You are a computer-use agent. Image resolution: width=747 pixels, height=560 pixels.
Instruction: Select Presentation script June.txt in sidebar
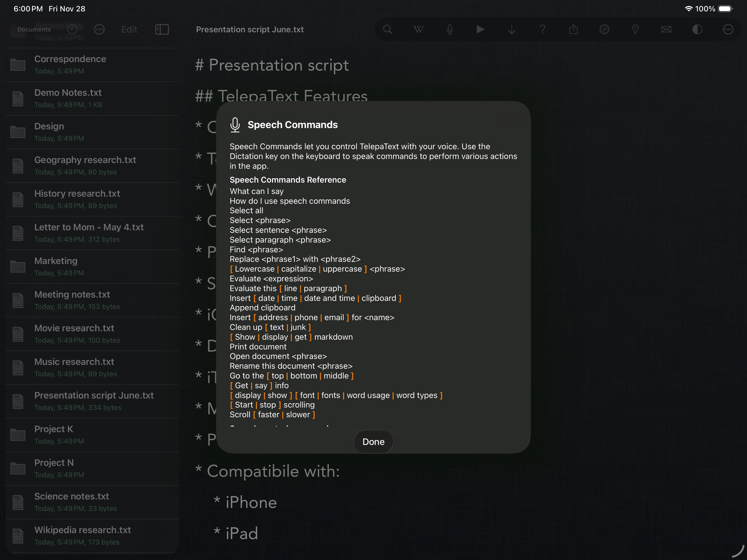[x=92, y=401]
